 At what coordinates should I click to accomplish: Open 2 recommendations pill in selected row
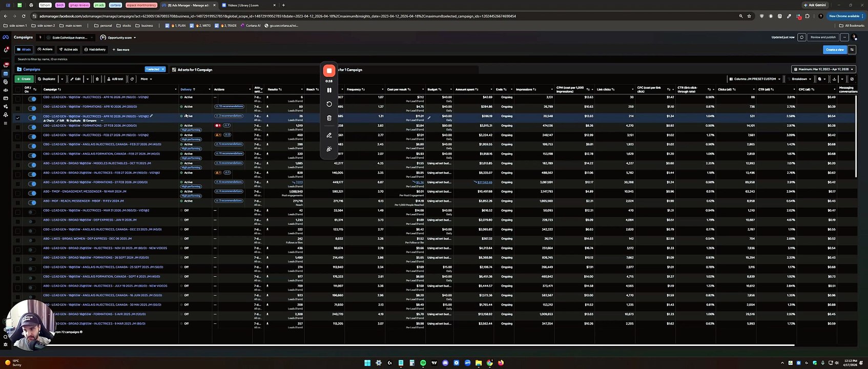(x=229, y=116)
